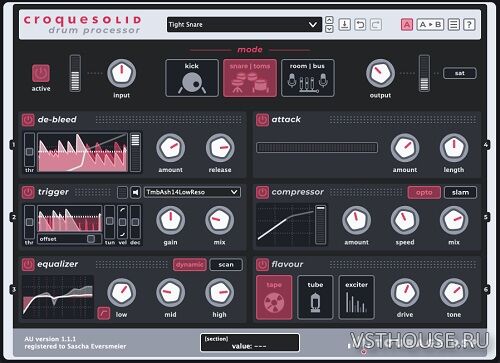This screenshot has height=363, width=500.
Task: Open the Tight Snare preset dropdown
Action: click(x=244, y=25)
